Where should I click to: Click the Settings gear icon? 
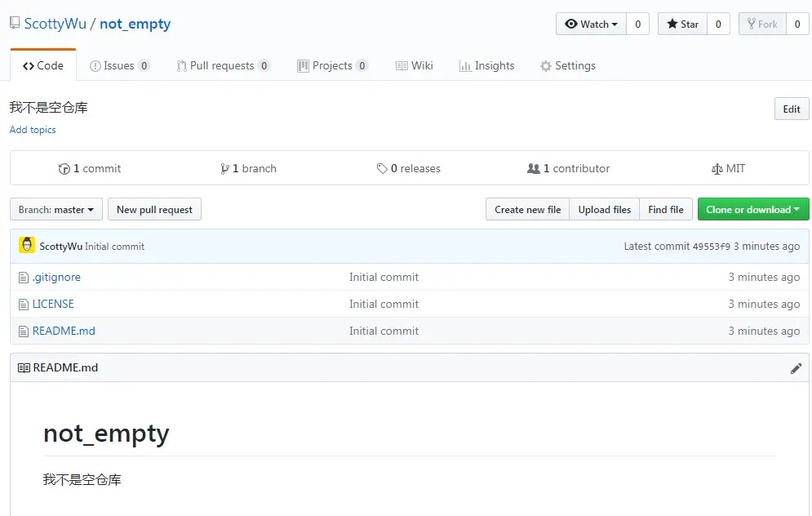pyautogui.click(x=546, y=66)
